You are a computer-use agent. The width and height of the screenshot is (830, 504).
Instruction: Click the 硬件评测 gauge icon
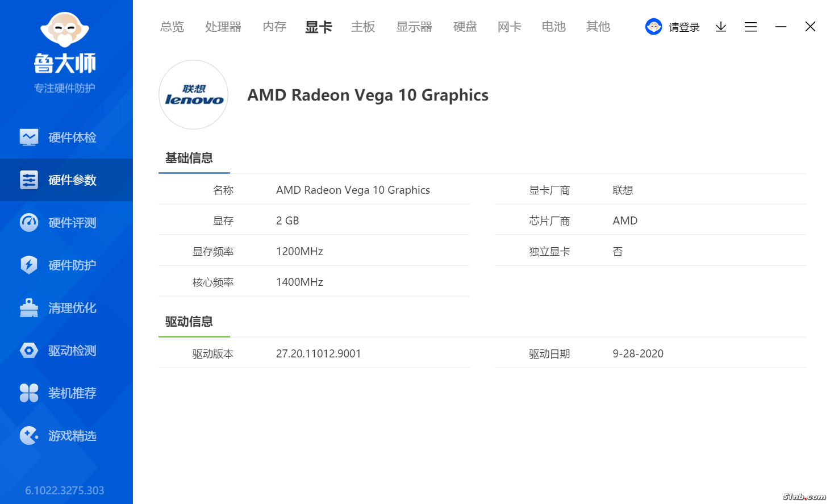[29, 223]
